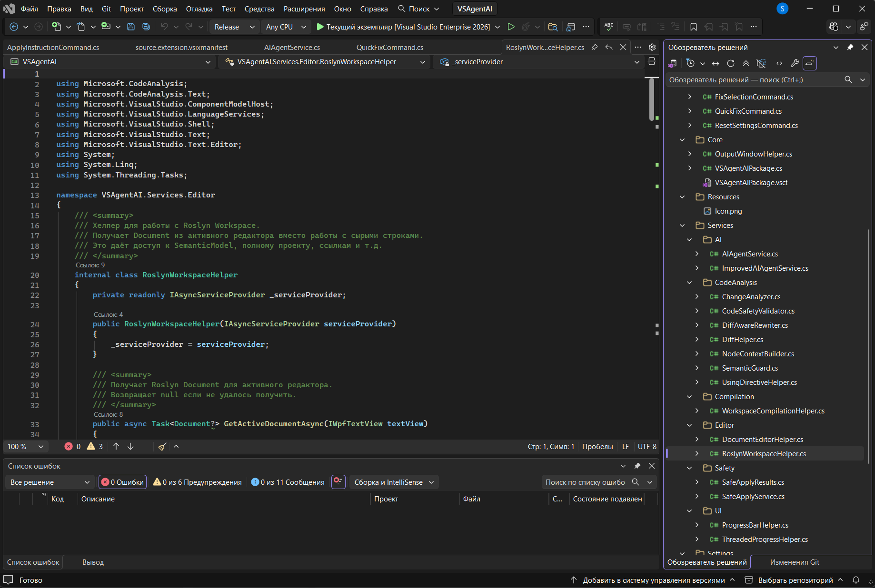This screenshot has width=875, height=588.
Task: Click the Save All toolbar icon
Action: pos(146,27)
